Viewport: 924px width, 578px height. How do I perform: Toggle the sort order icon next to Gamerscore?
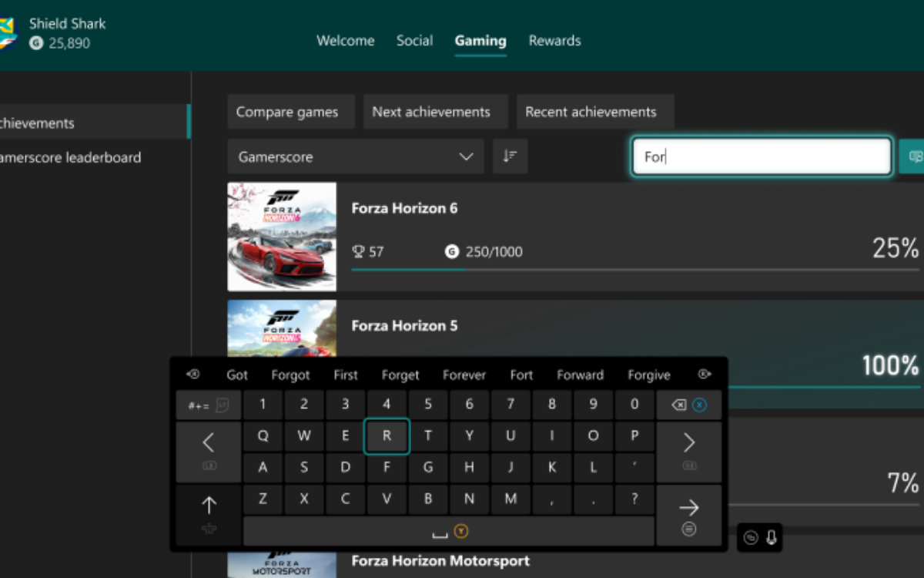tap(510, 156)
